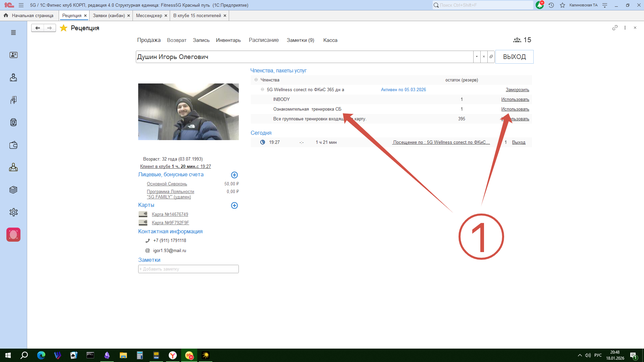Open notifications bell in top bar

[539, 5]
